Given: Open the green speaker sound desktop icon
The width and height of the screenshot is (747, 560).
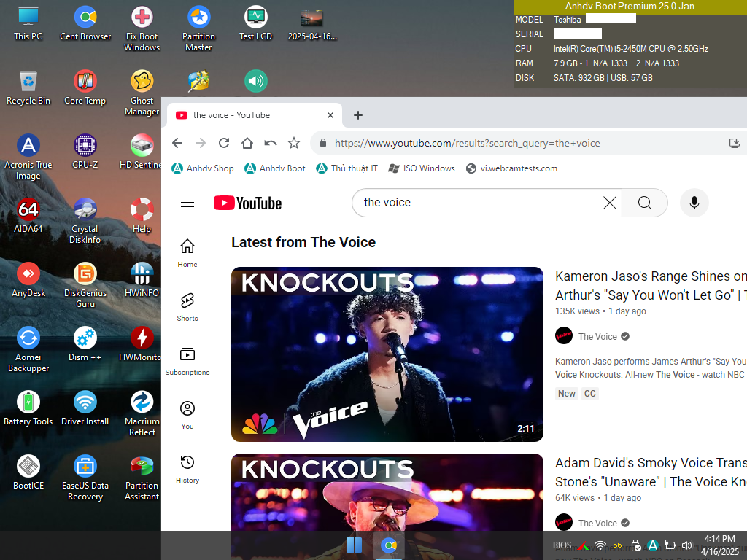Looking at the screenshot, I should [x=256, y=82].
